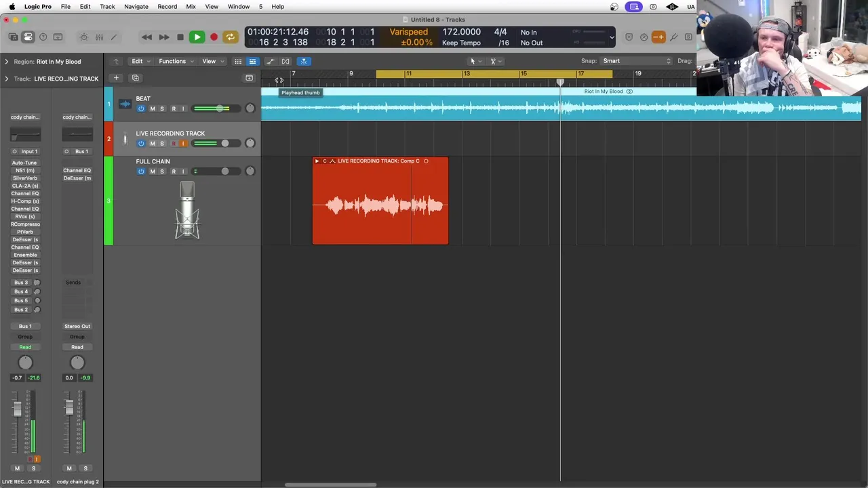Open the RVox plugin slot
The image size is (868, 488).
[25, 216]
